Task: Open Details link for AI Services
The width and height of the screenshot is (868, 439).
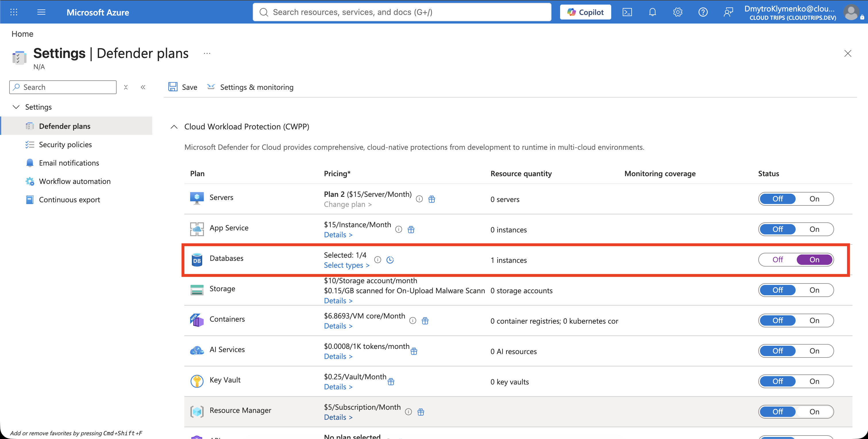Action: tap(338, 356)
